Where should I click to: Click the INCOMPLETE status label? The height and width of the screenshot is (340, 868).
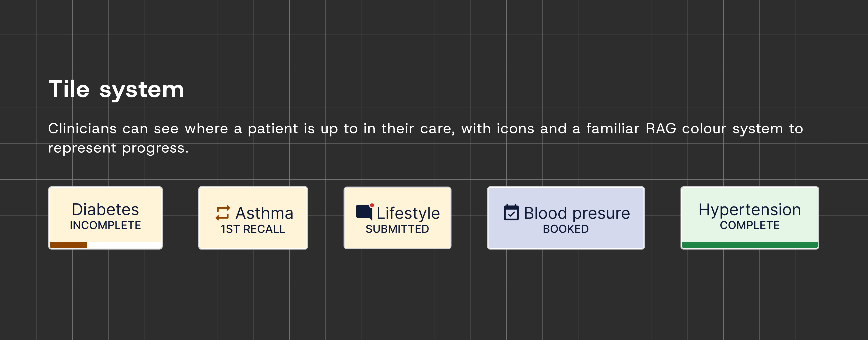tap(106, 225)
